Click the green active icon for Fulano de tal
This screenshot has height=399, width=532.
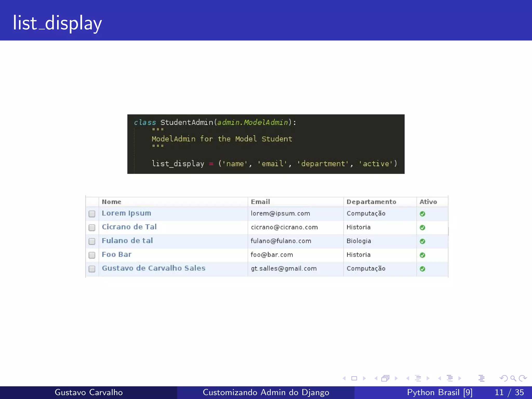click(x=422, y=241)
